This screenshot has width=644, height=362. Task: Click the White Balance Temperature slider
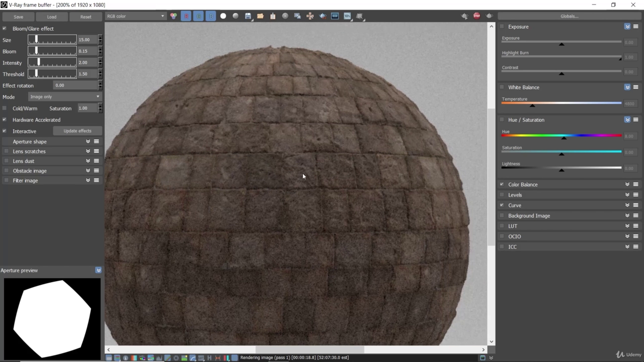click(561, 103)
